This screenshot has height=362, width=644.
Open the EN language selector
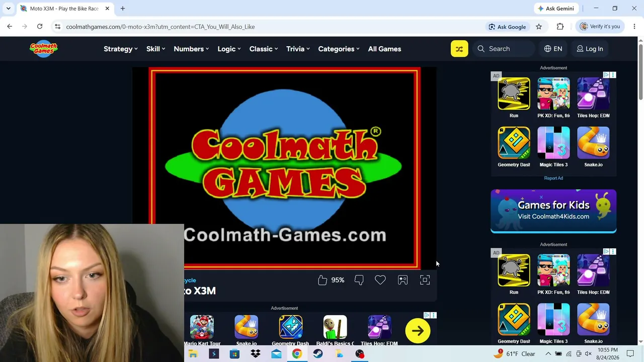(553, 49)
